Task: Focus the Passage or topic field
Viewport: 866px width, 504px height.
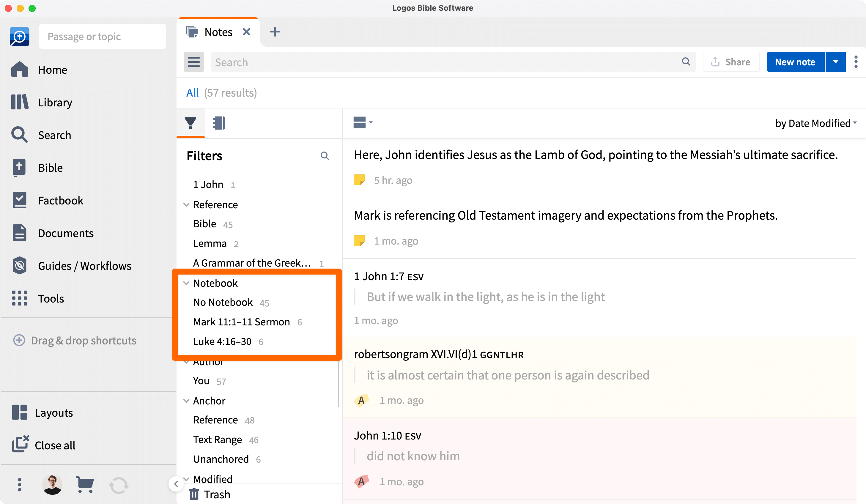Action: click(x=102, y=37)
